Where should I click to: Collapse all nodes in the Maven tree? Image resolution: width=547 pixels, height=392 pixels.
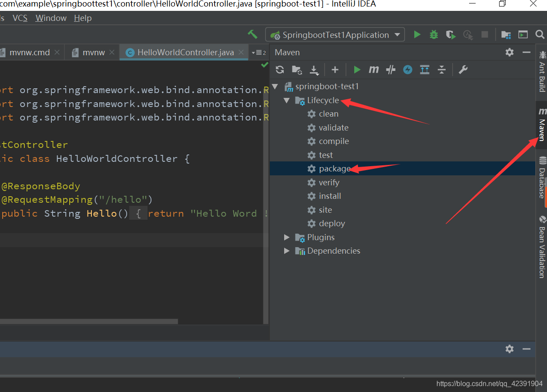[442, 70]
